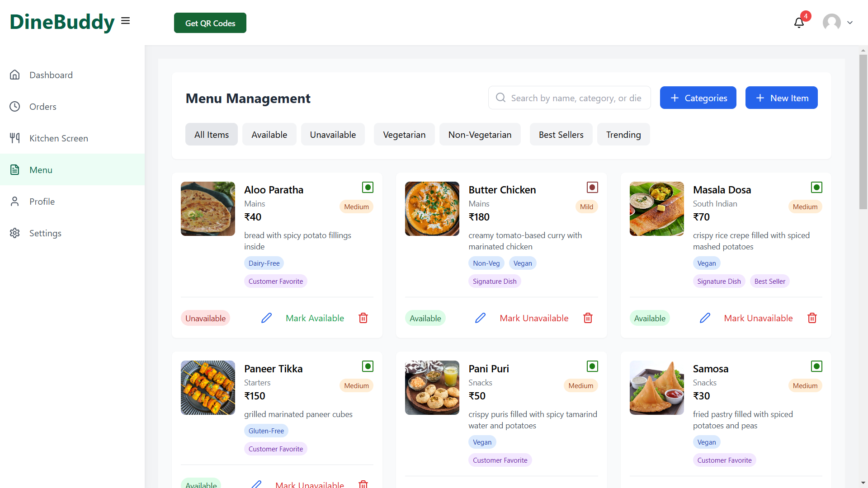Click the search magnifier icon

point(500,98)
